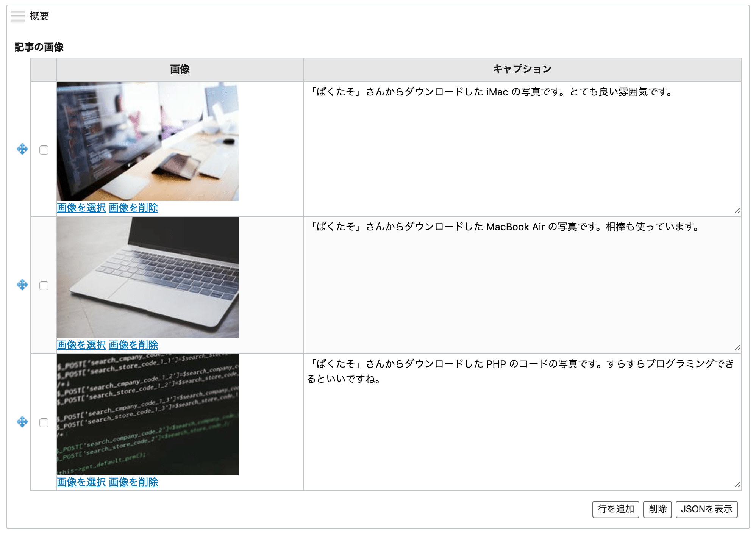Click the move icon for the PHP code row
Viewport: 756px width, 535px height.
[x=22, y=422]
